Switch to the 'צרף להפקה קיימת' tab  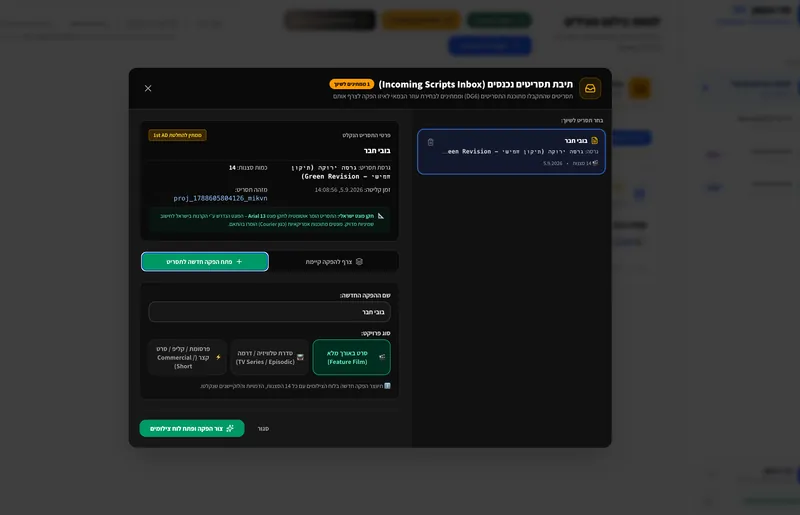pyautogui.click(x=334, y=262)
